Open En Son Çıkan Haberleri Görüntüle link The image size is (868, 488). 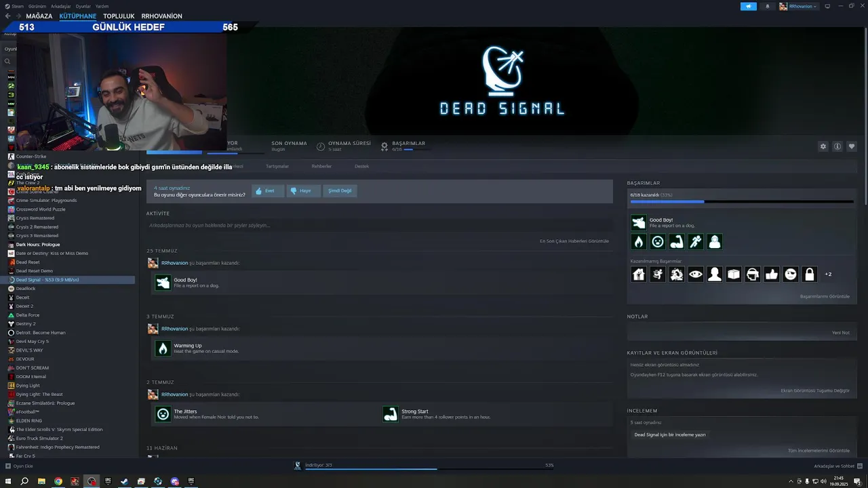pyautogui.click(x=574, y=241)
